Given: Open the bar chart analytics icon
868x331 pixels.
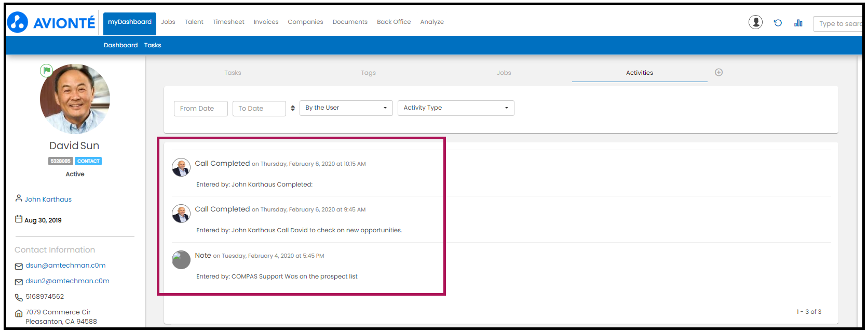Looking at the screenshot, I should (x=798, y=23).
